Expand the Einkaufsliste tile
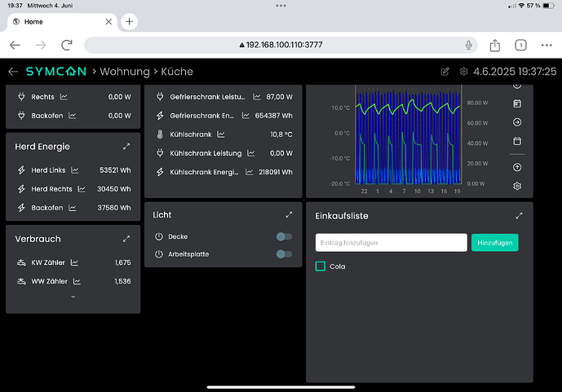The image size is (562, 392). click(519, 216)
